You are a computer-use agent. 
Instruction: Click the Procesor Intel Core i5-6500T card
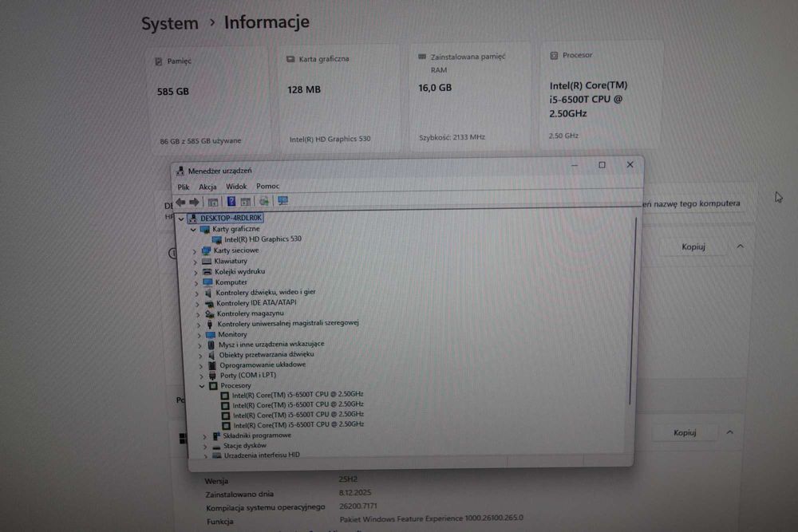[x=601, y=95]
